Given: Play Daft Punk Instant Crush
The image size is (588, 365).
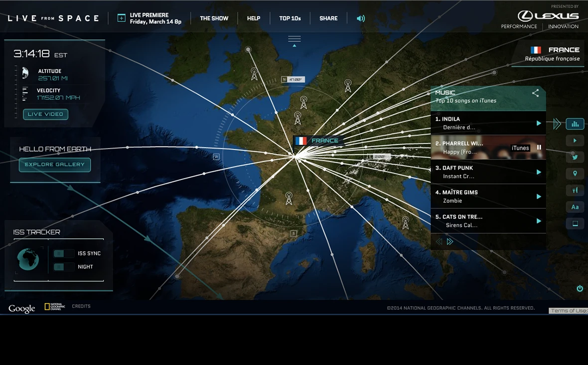Looking at the screenshot, I should coord(539,172).
